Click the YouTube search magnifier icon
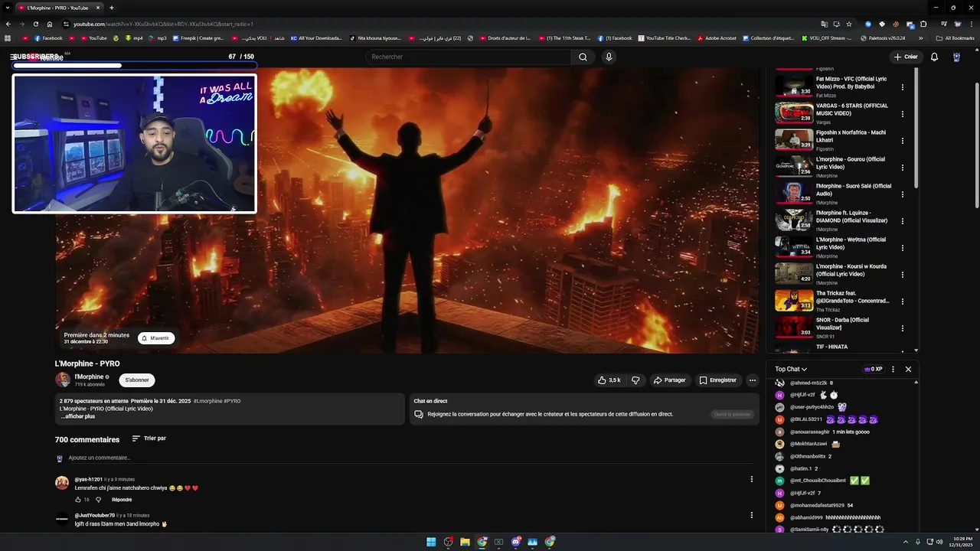The width and height of the screenshot is (980, 551). point(583,57)
